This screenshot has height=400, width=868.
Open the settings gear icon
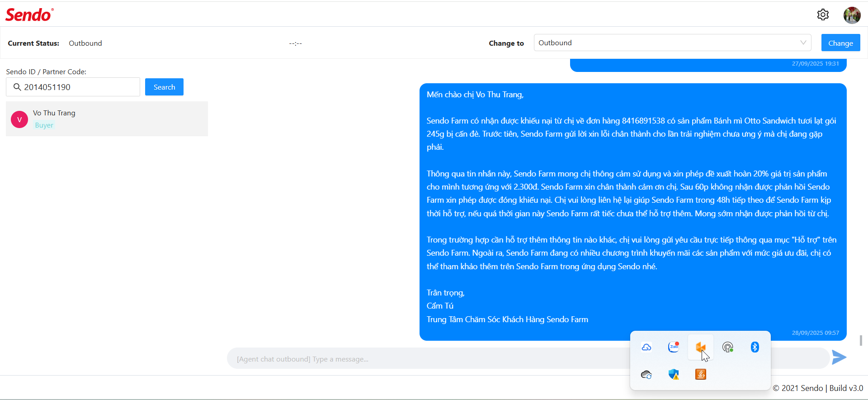pos(823,14)
